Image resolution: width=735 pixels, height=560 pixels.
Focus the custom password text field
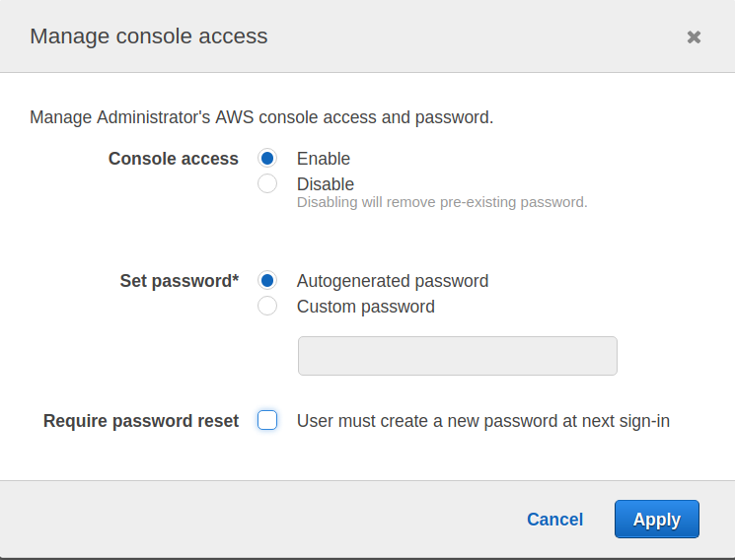(457, 356)
